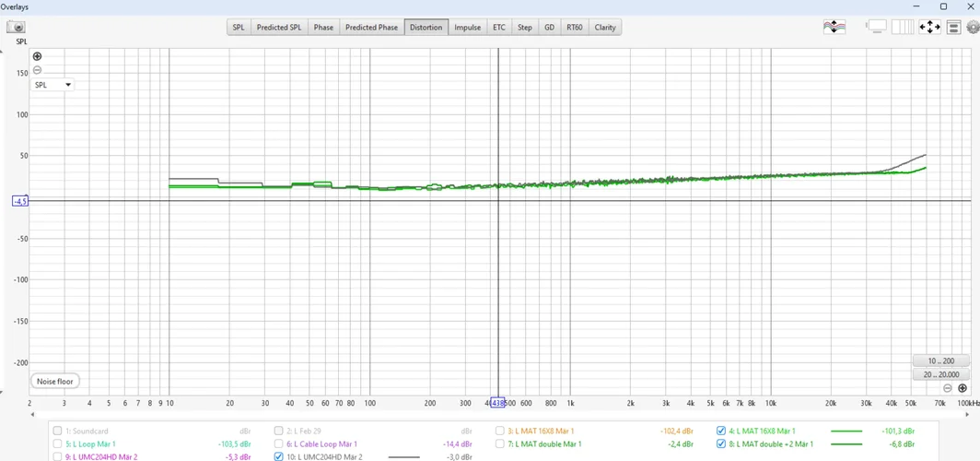The image size is (980, 461).
Task: Open the Clarity tab
Action: click(605, 28)
